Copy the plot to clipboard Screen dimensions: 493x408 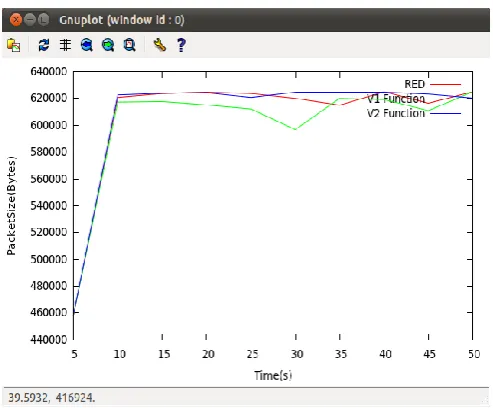click(13, 45)
